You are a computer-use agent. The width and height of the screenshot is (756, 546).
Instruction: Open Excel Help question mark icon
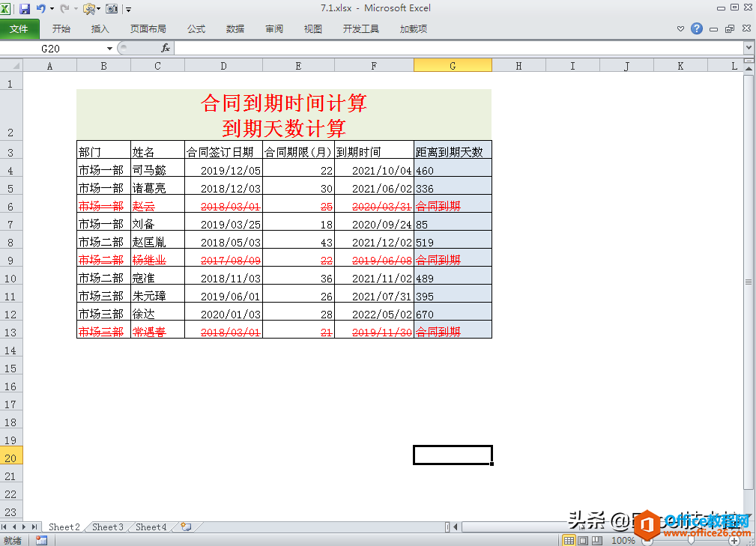coord(696,28)
